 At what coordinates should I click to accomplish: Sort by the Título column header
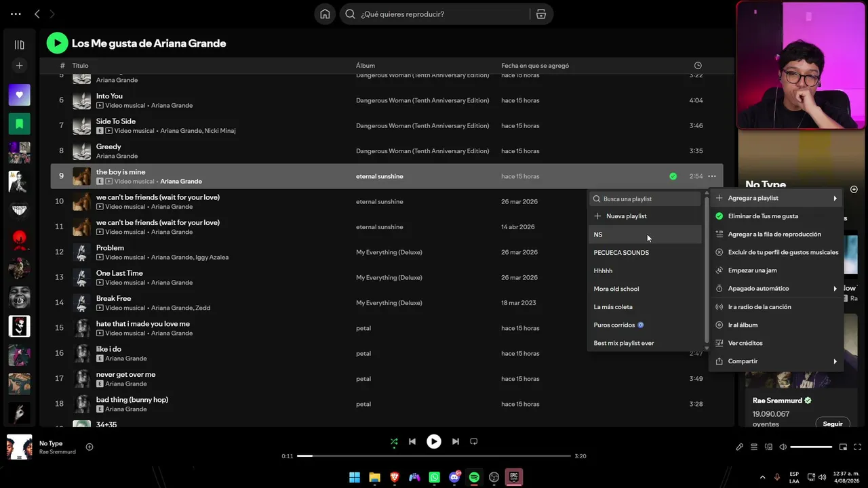point(80,66)
